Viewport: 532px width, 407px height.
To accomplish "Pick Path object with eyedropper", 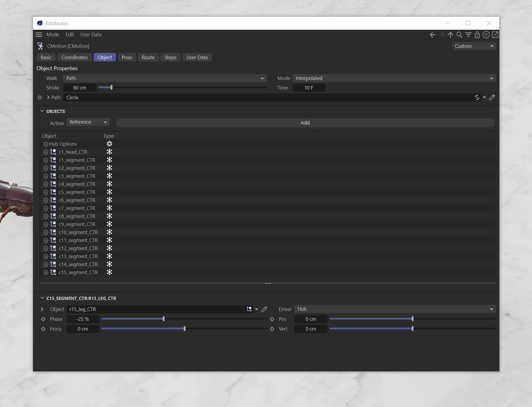I will [x=492, y=97].
